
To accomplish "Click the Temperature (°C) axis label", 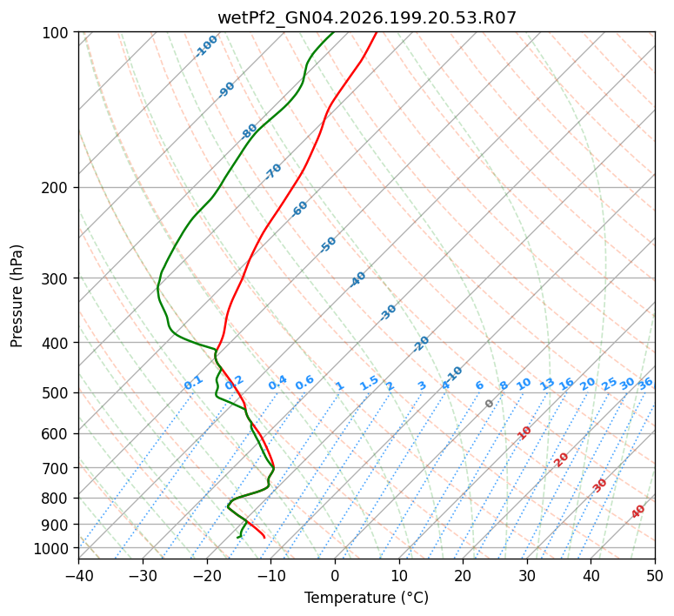I will (367, 598).
